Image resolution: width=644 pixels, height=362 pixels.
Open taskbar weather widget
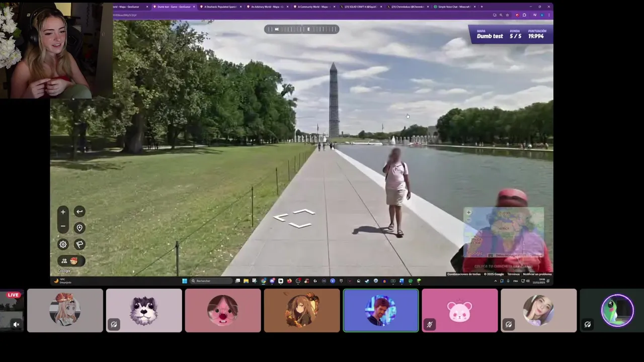[x=63, y=281]
